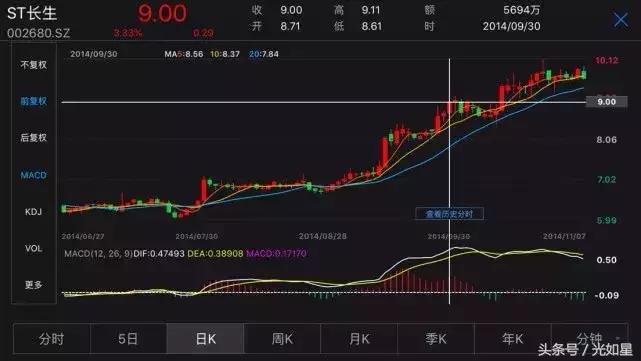Switch to 月K monthly candlestick tab
Viewport: 641px width, 361px height.
click(x=359, y=339)
